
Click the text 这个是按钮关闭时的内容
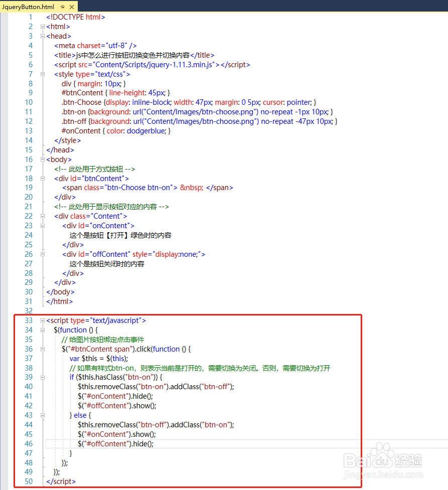(107, 264)
